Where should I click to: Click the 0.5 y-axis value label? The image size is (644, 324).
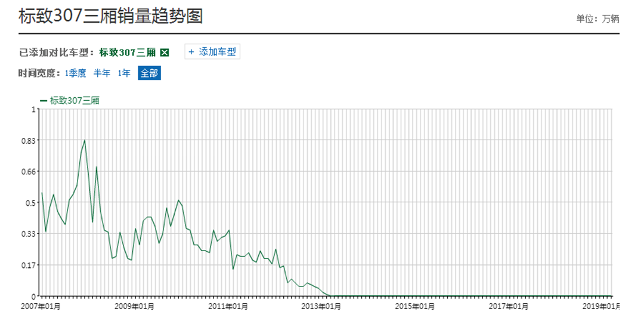point(30,203)
